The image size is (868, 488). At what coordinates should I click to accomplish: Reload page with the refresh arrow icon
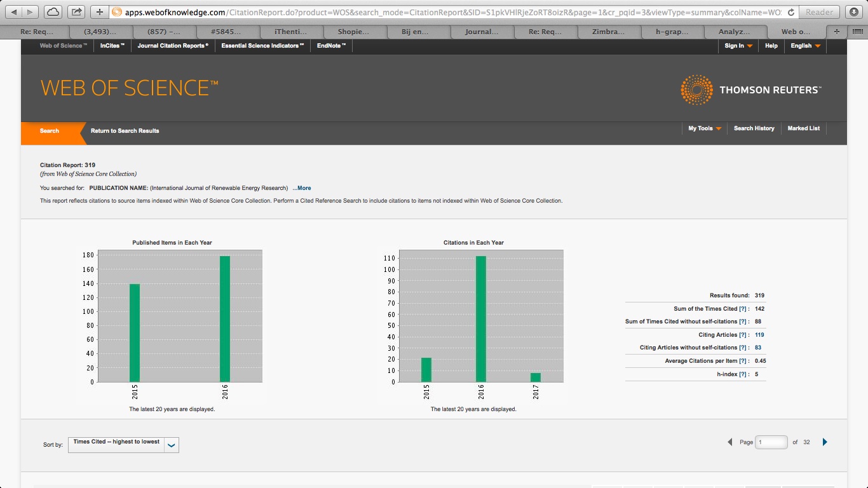pos(790,12)
